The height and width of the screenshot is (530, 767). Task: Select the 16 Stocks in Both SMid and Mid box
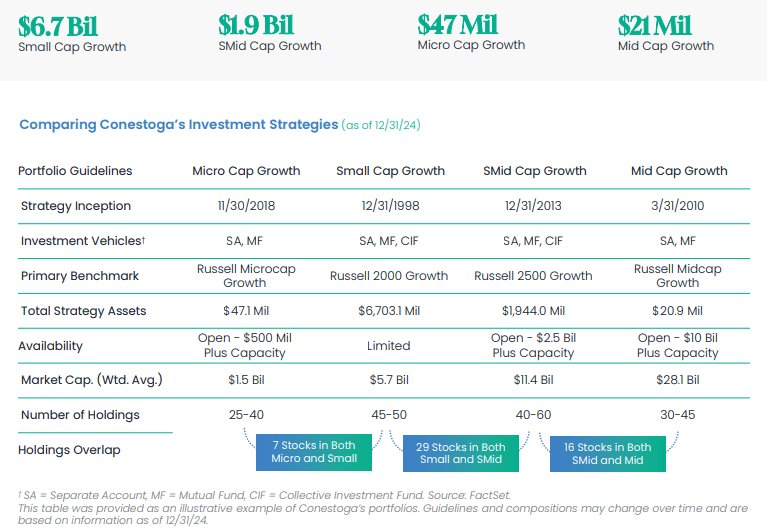click(608, 454)
